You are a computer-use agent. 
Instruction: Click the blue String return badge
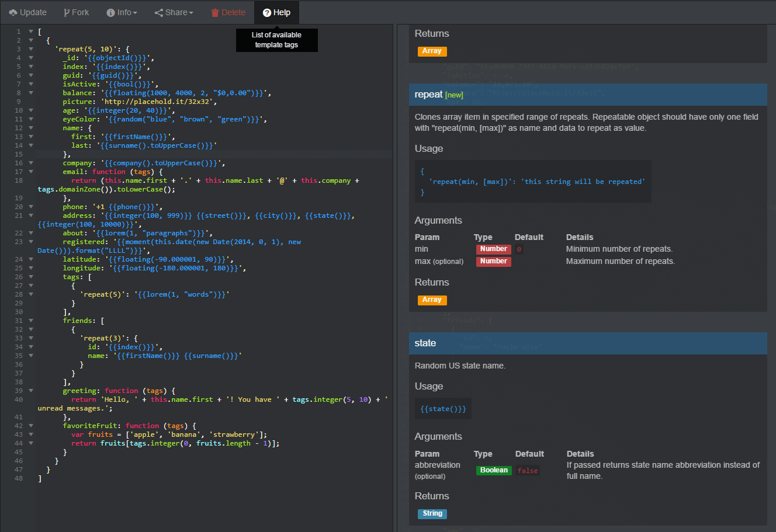(432, 514)
